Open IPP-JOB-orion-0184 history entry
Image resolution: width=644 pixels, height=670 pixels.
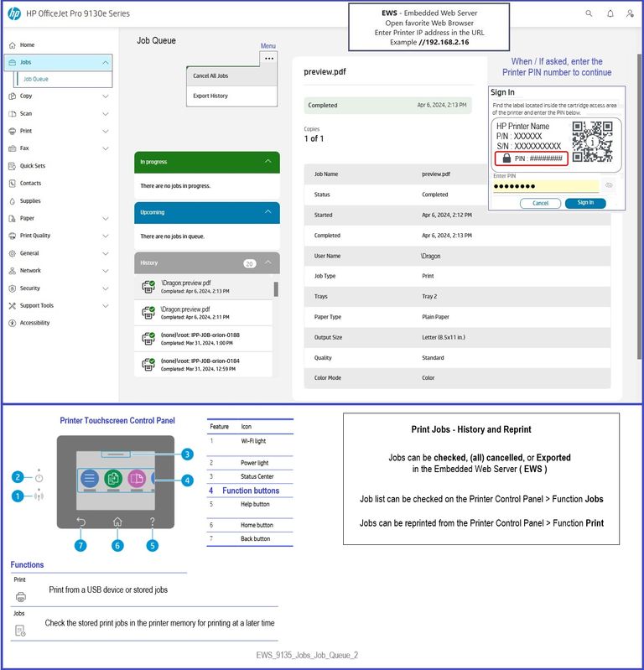(204, 365)
